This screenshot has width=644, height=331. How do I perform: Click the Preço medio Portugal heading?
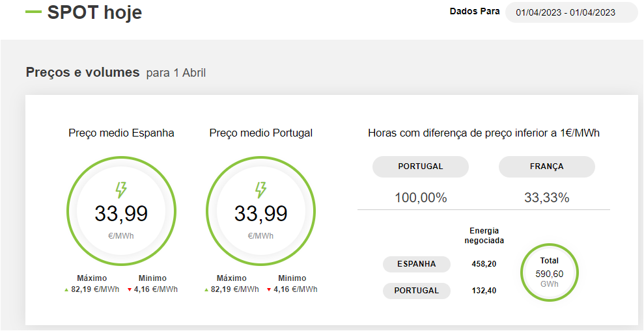[x=260, y=133]
